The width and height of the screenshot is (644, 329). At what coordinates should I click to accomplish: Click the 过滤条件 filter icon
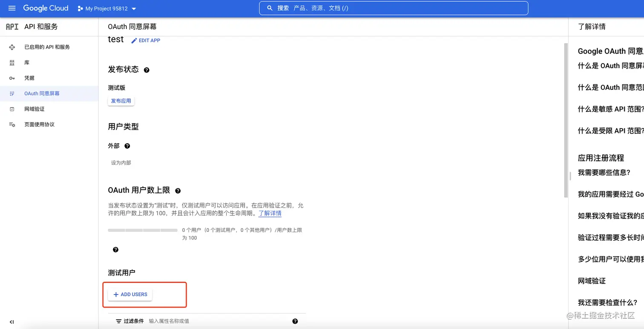(119, 321)
